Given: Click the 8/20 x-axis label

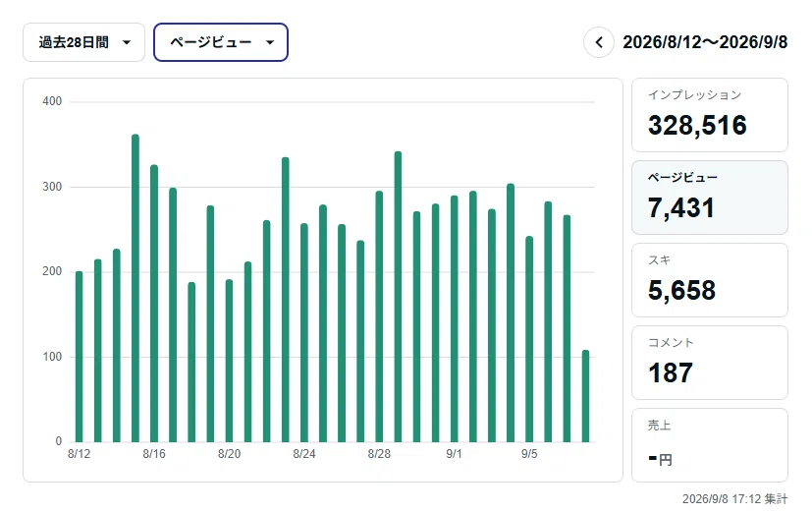Looking at the screenshot, I should coord(229,454).
